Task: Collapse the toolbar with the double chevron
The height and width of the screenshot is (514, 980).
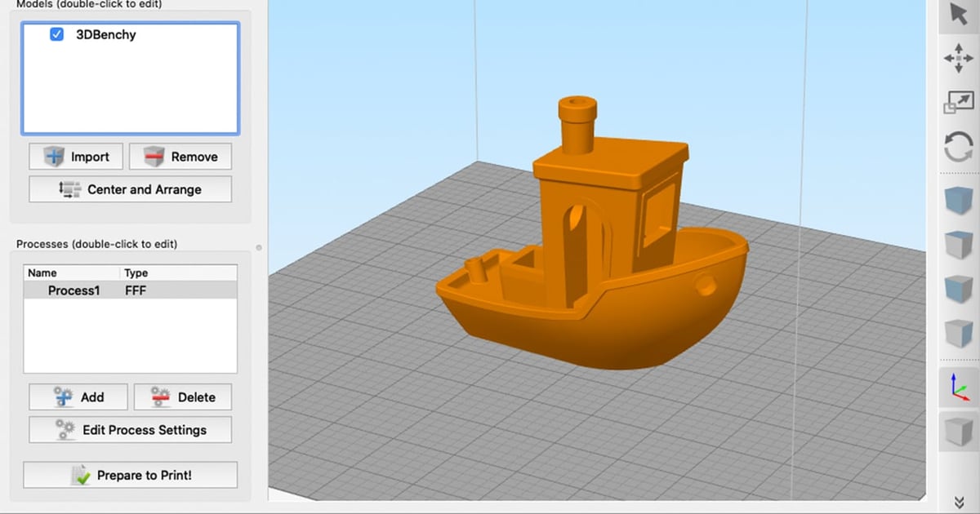Action: click(x=959, y=503)
